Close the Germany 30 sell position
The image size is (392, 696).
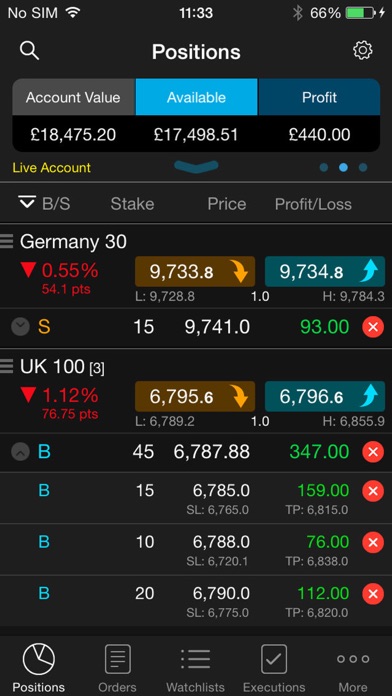click(x=373, y=327)
